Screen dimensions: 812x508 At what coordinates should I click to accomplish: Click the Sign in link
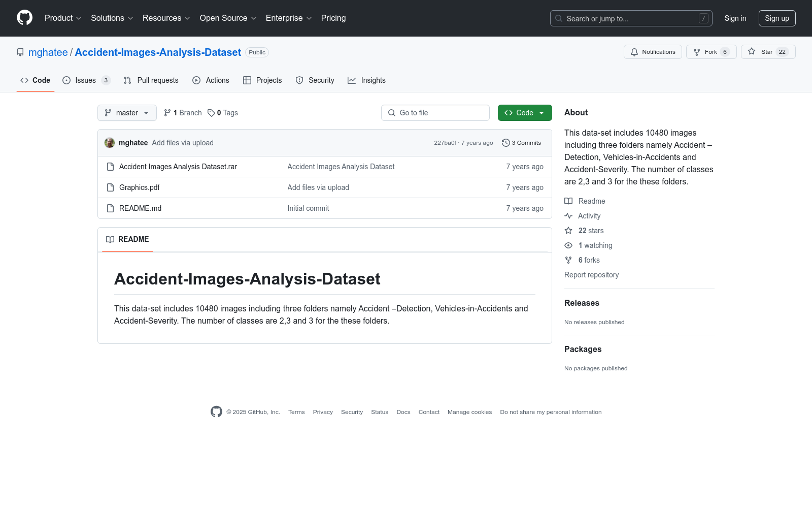(x=735, y=18)
